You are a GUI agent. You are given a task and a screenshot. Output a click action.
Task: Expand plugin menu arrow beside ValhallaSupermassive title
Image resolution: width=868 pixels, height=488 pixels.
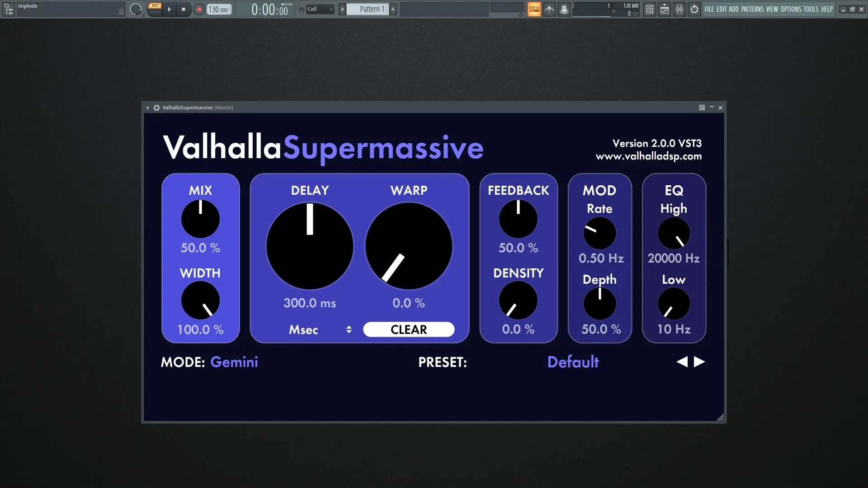coord(148,108)
